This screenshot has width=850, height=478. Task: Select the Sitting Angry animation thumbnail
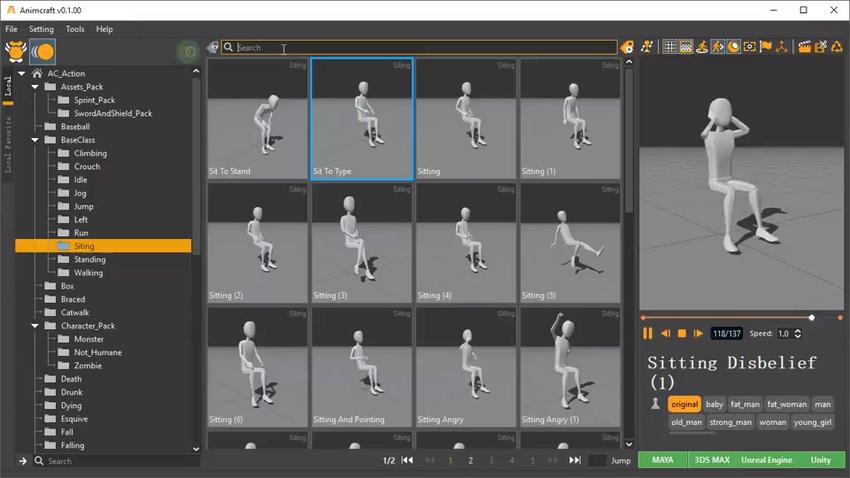464,366
